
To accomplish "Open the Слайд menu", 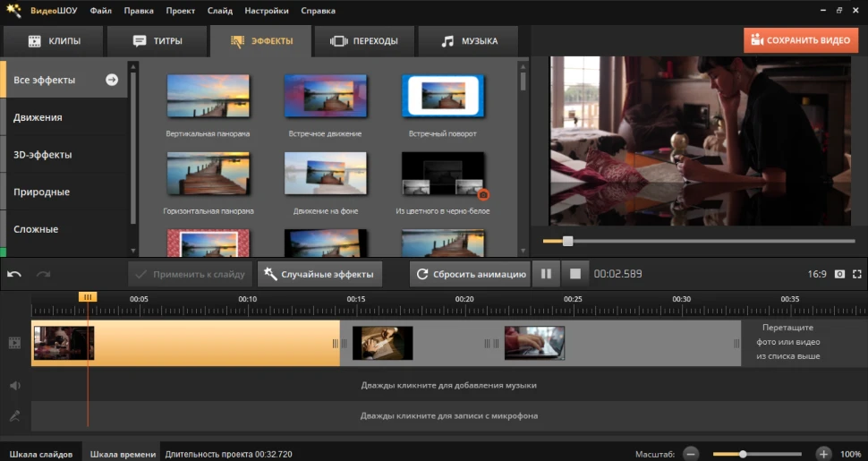I will 220,11.
